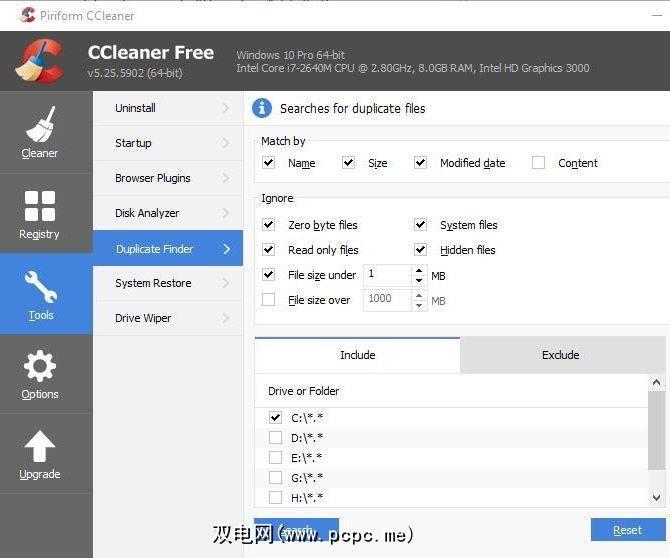The width and height of the screenshot is (670, 558).
Task: Select Disk Analyzer menu item
Action: (168, 213)
